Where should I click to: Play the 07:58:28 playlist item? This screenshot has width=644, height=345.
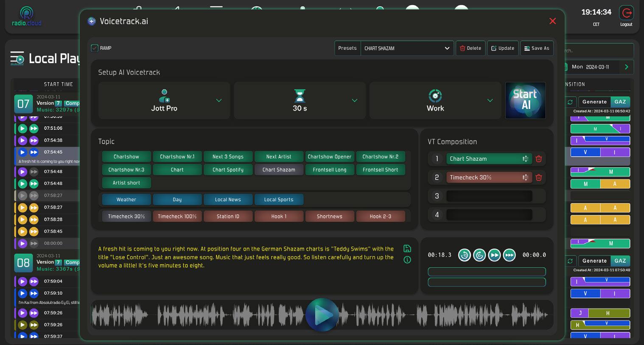(x=22, y=219)
